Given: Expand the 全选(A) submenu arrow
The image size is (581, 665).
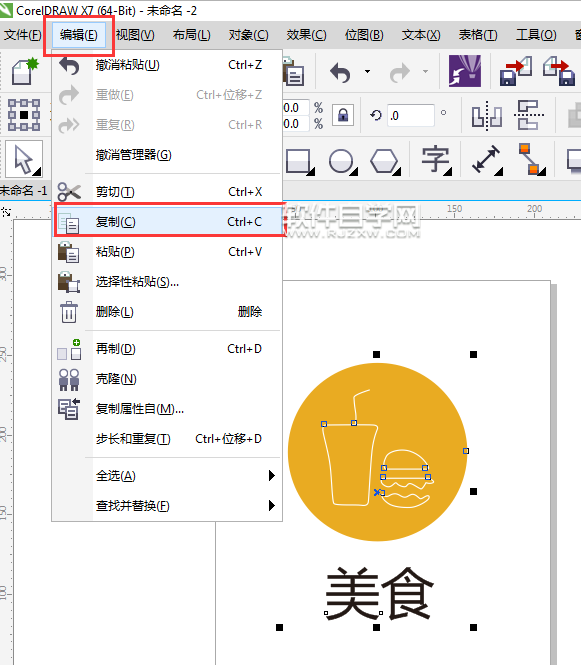Looking at the screenshot, I should [x=272, y=475].
